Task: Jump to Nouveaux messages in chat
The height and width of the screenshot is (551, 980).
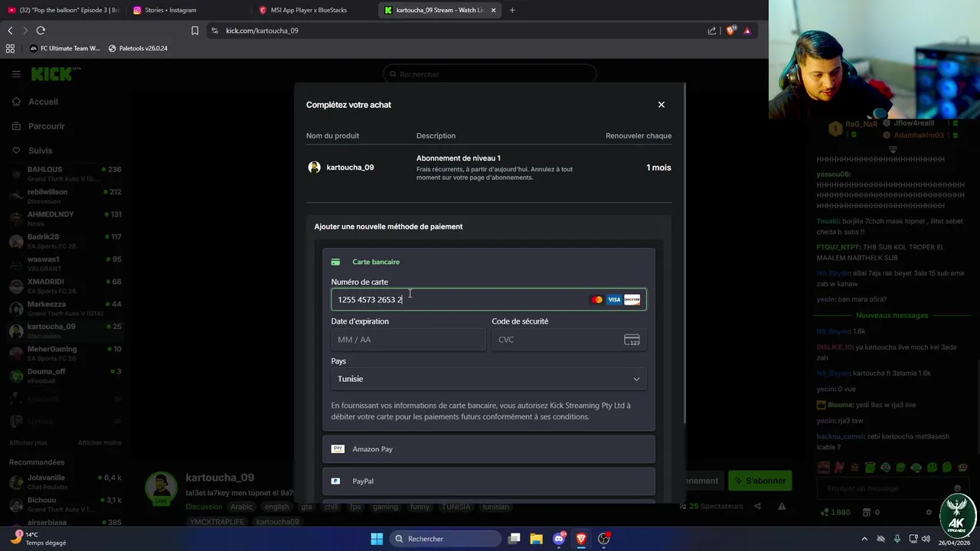Action: tap(892, 315)
